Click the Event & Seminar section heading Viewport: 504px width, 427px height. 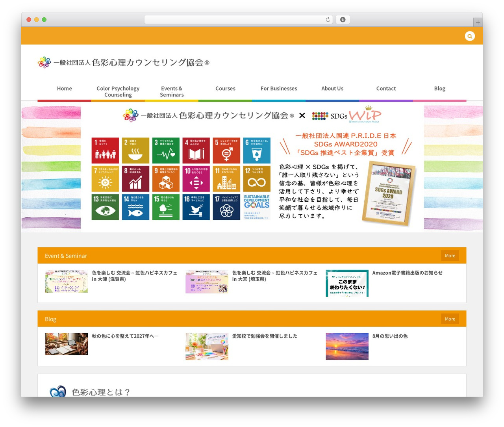coord(66,256)
